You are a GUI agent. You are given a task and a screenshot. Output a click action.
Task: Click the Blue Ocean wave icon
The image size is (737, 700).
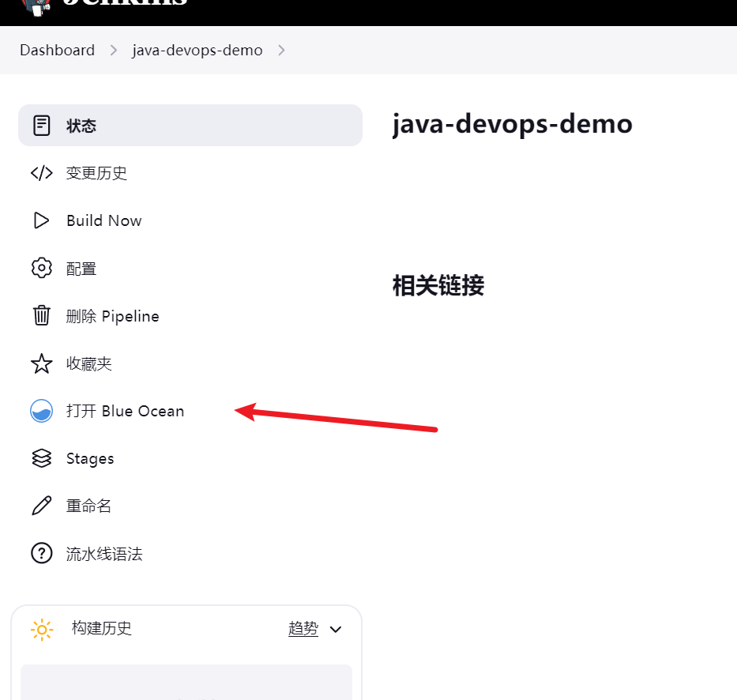tap(41, 411)
